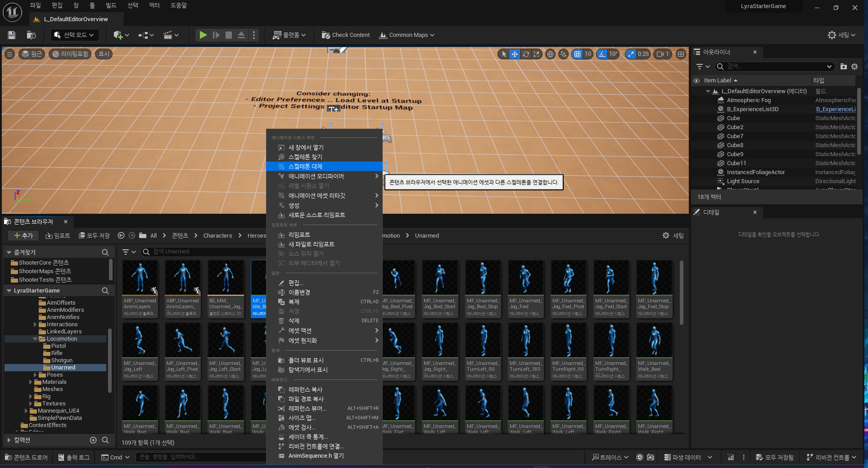The height and width of the screenshot is (468, 868).
Task: Open play options three-dot menu
Action: tap(254, 35)
